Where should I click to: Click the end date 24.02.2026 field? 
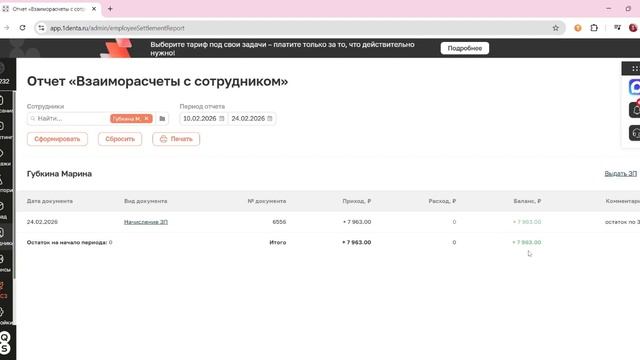click(248, 118)
